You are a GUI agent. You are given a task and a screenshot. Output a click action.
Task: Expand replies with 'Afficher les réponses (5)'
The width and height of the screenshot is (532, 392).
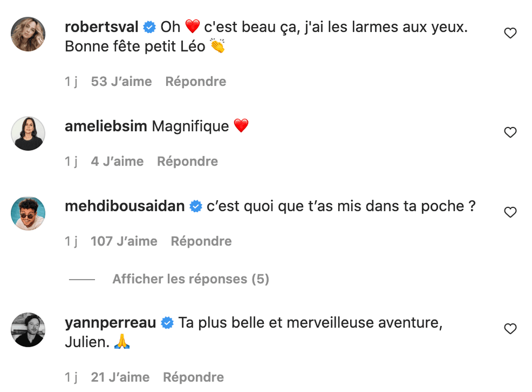coord(191,279)
